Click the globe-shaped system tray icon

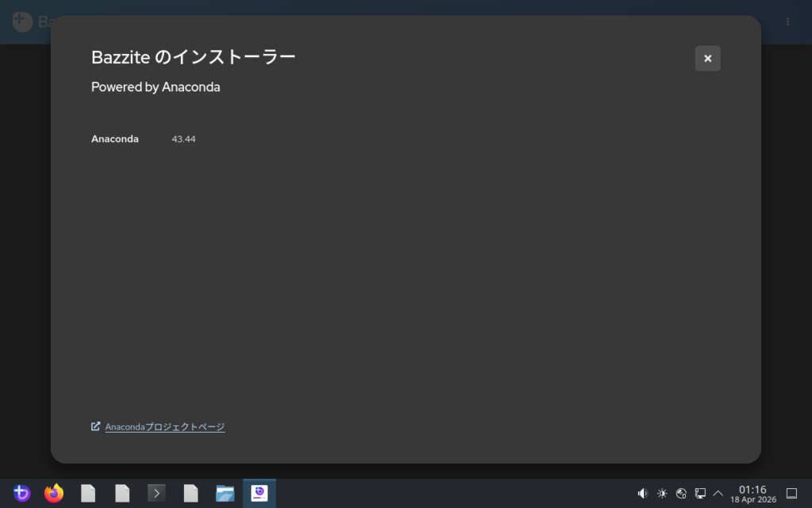681,494
